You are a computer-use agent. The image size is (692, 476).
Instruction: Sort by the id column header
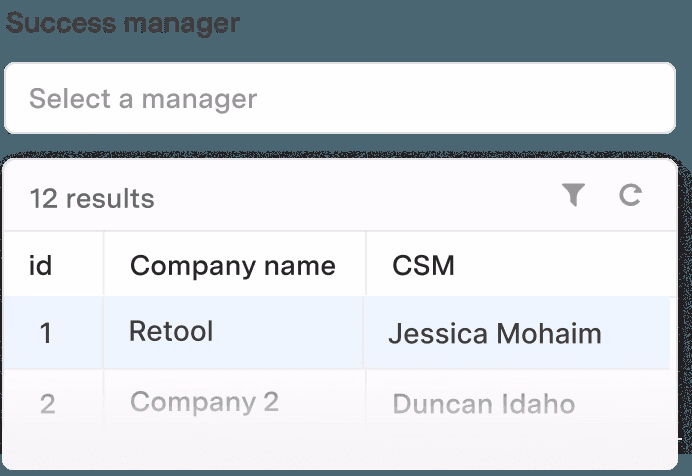coord(41,265)
